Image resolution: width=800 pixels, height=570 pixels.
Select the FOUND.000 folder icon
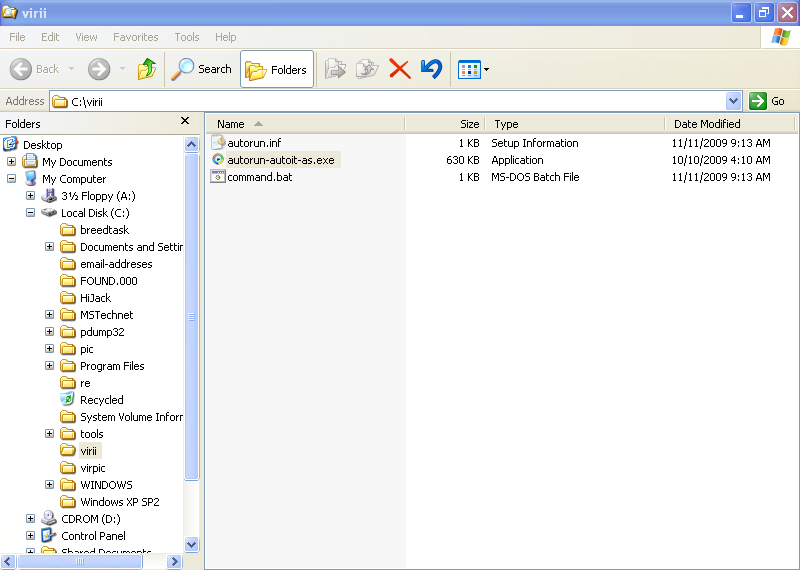pyautogui.click(x=68, y=281)
